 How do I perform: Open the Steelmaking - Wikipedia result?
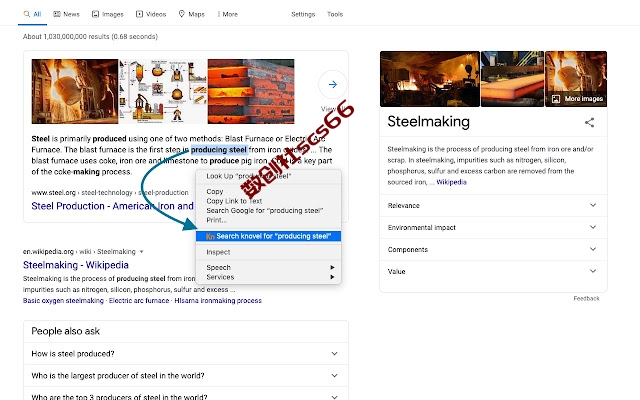pos(76,265)
